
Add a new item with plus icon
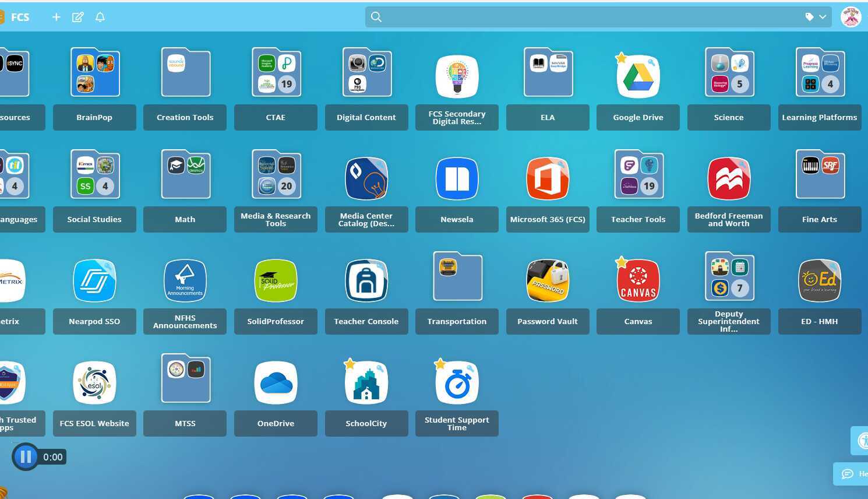click(x=56, y=17)
